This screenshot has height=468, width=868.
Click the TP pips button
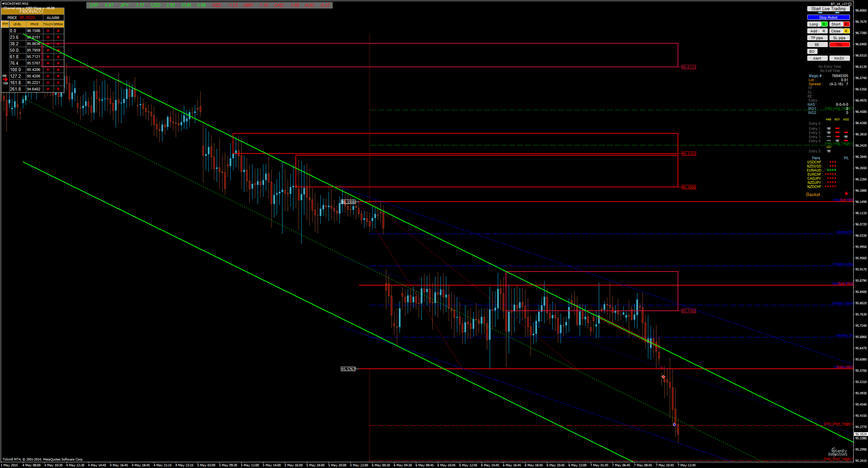[x=817, y=38]
